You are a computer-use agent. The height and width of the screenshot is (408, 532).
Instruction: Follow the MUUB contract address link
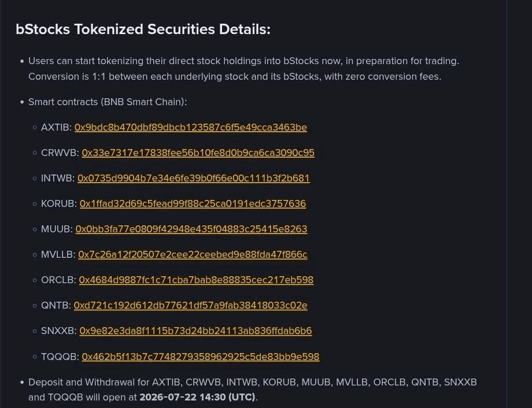(x=191, y=229)
